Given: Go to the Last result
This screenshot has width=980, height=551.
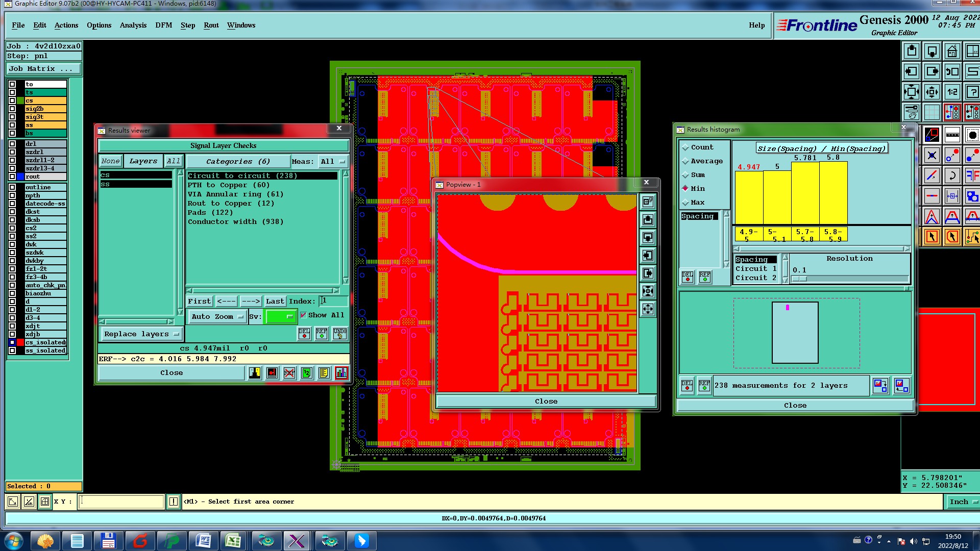Looking at the screenshot, I should (275, 302).
